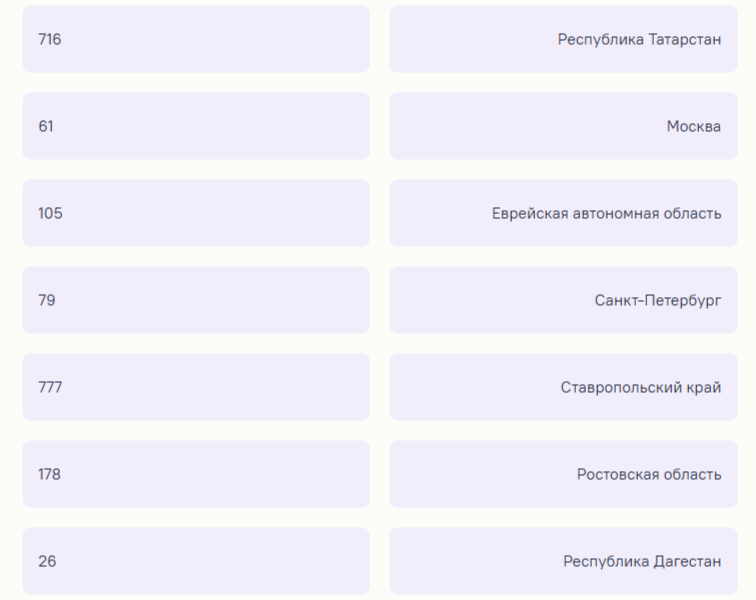Choose the Республика Дагестан card
The image size is (756, 600).
pos(563,561)
